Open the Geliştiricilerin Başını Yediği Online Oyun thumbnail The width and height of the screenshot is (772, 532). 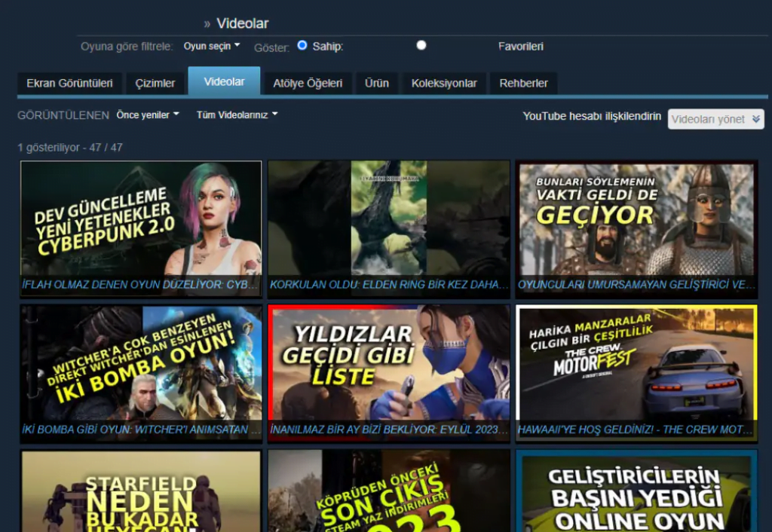(x=636, y=491)
